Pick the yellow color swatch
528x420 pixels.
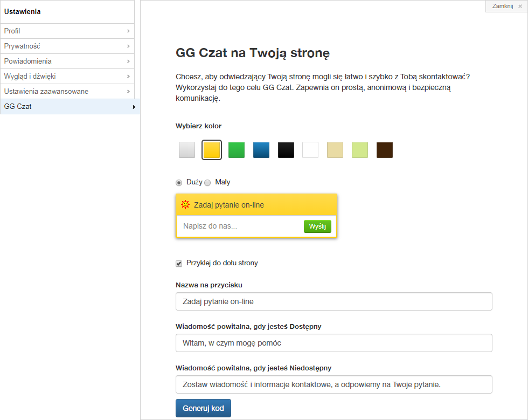[x=212, y=150]
